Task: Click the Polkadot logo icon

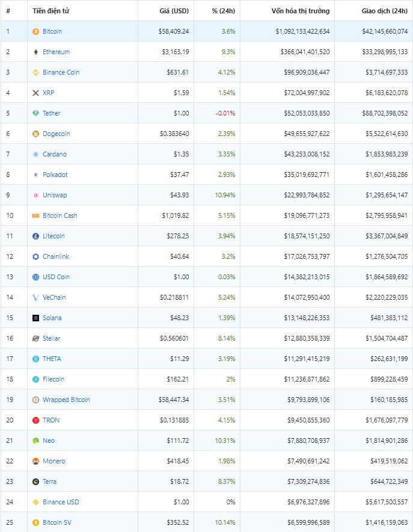Action: pyautogui.click(x=35, y=175)
